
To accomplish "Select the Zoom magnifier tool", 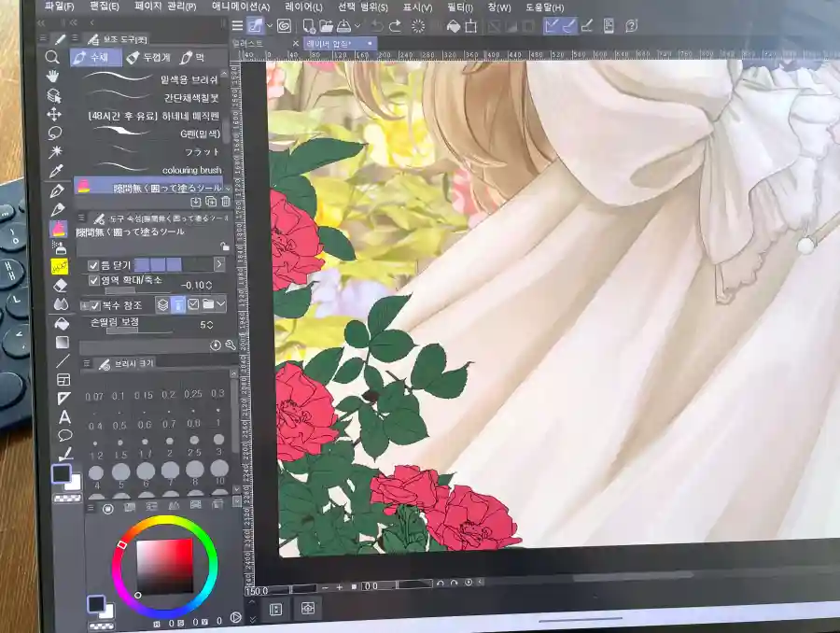I will [52, 57].
